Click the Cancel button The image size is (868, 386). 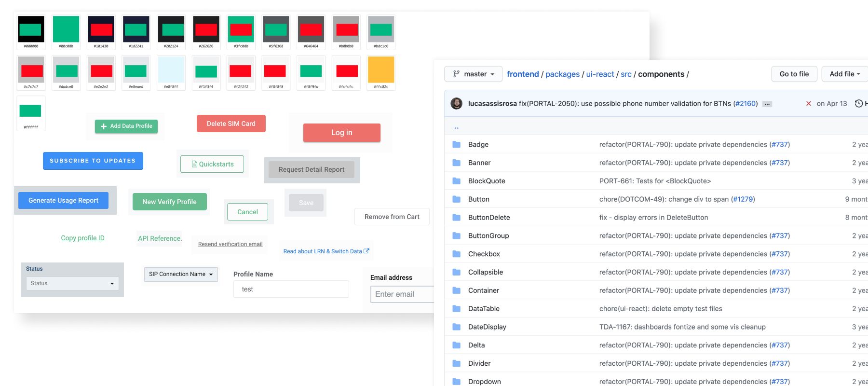[x=247, y=212]
